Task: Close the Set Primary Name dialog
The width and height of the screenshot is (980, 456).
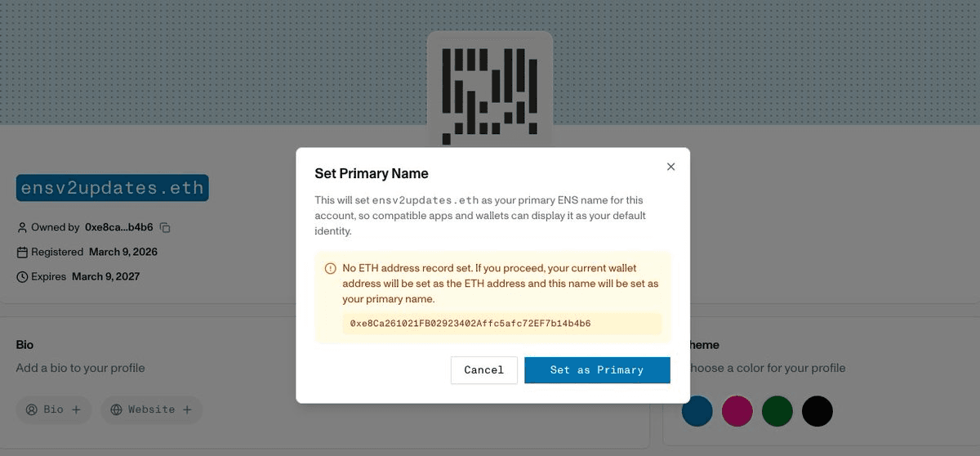Action: pos(670,167)
